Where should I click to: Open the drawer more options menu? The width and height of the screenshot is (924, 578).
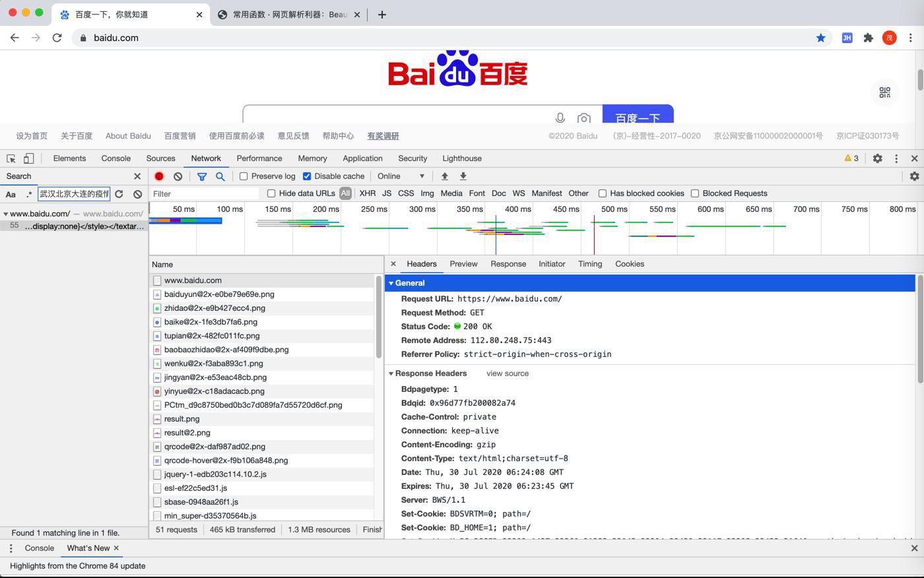tap(11, 548)
